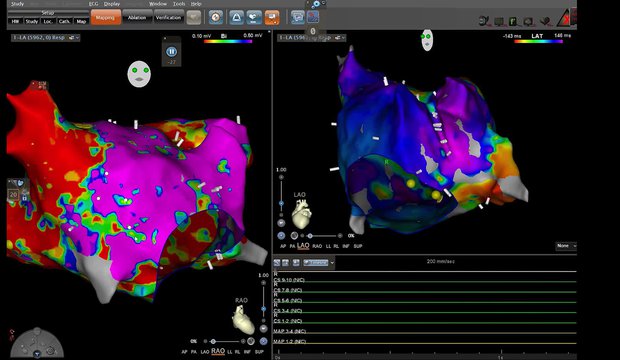Click the triangle-shaped toolbar icon

tap(236, 17)
